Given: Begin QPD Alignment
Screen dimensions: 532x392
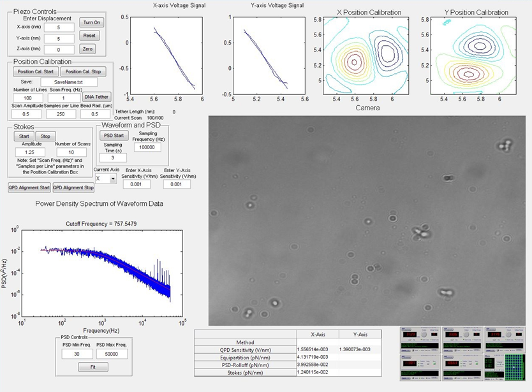Looking at the screenshot, I should point(27,187).
